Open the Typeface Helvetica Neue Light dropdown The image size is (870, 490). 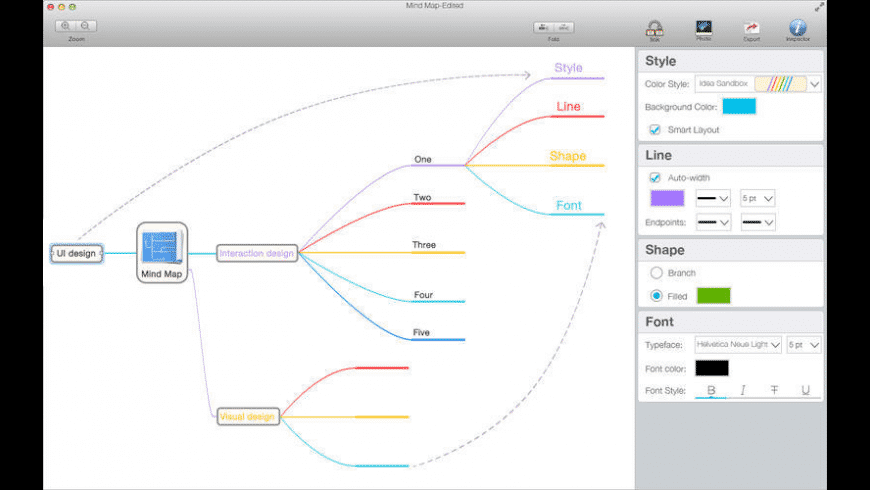[738, 345]
